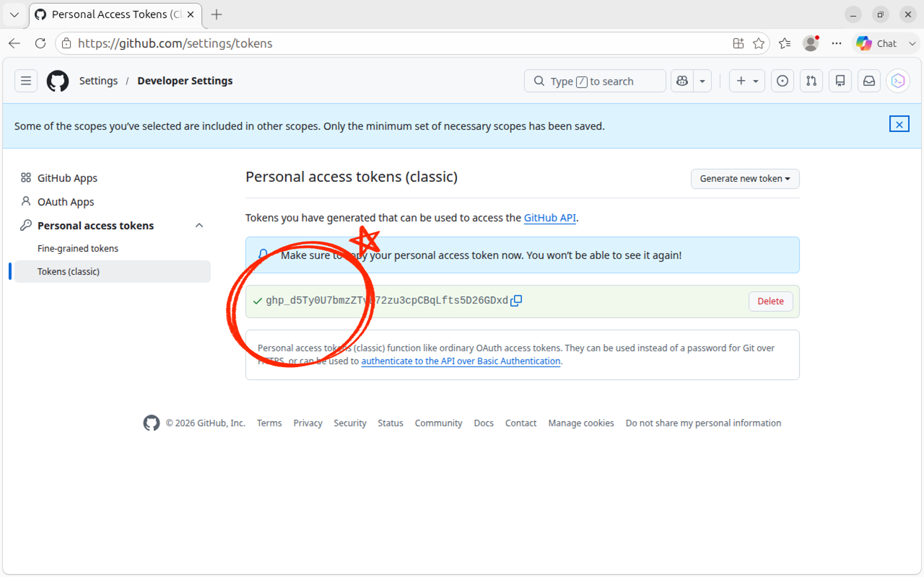Expand the chevron beside Chat
Viewport: 924px width, 577px height.
click(x=912, y=43)
